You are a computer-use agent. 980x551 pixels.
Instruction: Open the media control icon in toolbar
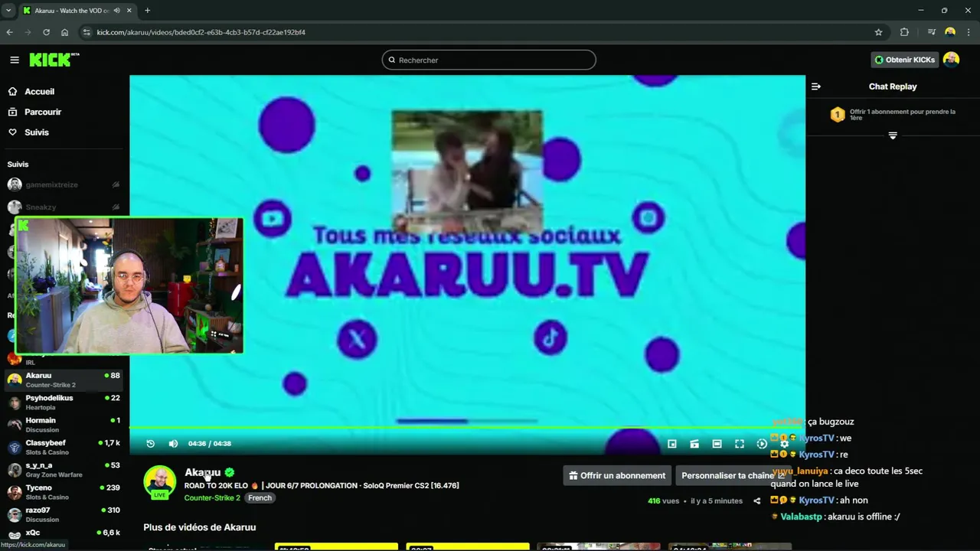point(932,32)
